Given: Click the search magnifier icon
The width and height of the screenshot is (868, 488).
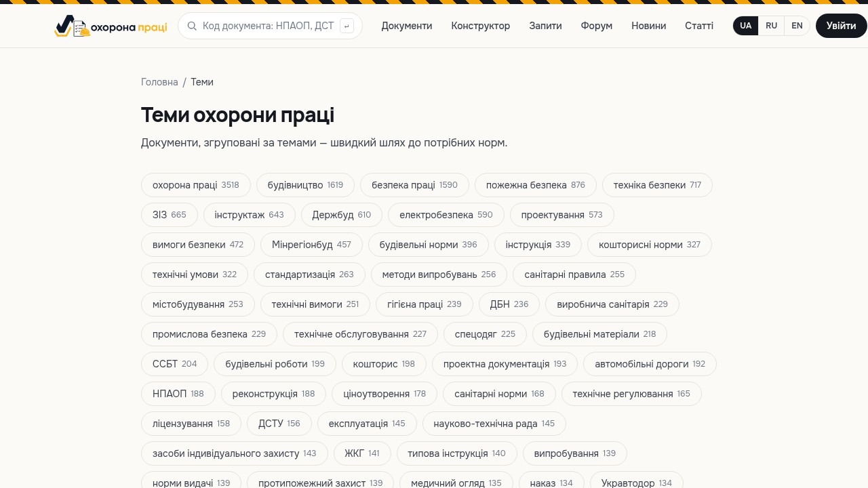Looking at the screenshot, I should point(192,26).
